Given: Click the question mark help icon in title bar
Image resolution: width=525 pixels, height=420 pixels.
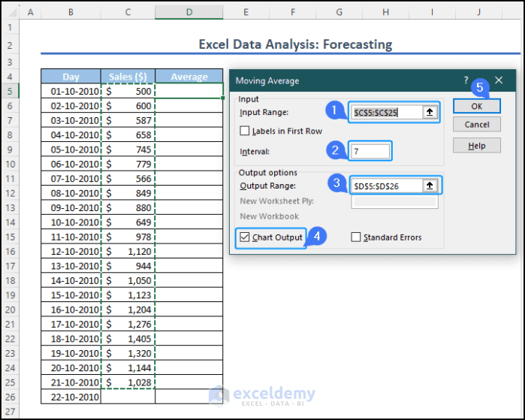Looking at the screenshot, I should pos(466,80).
